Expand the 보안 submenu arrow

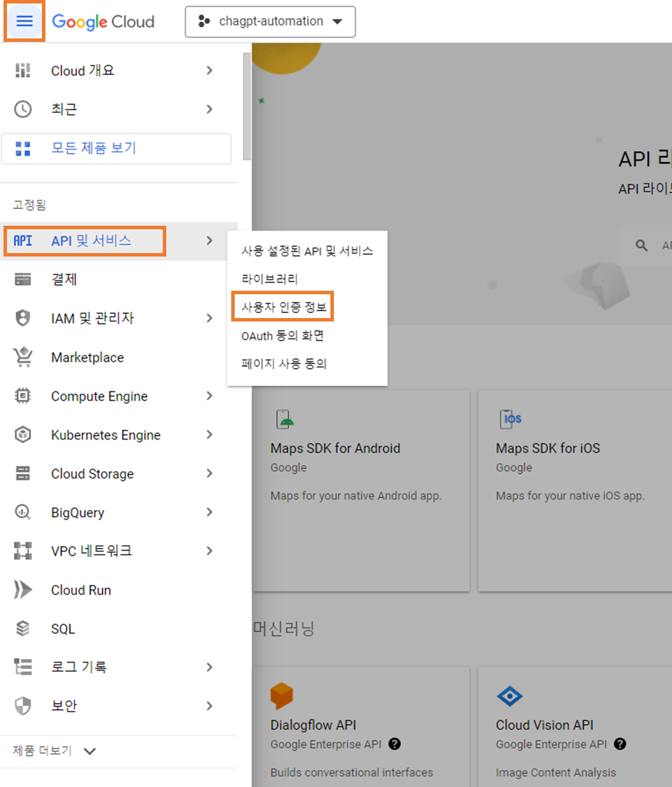pos(209,706)
